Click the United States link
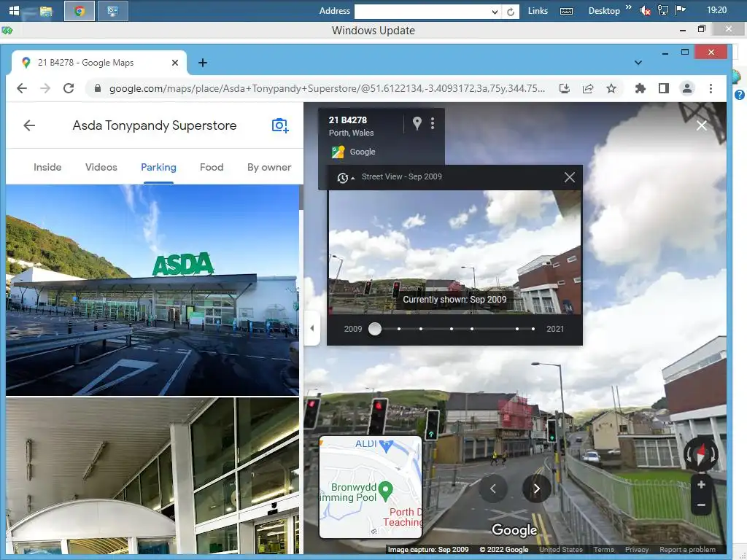The image size is (747, 560). pos(561,550)
